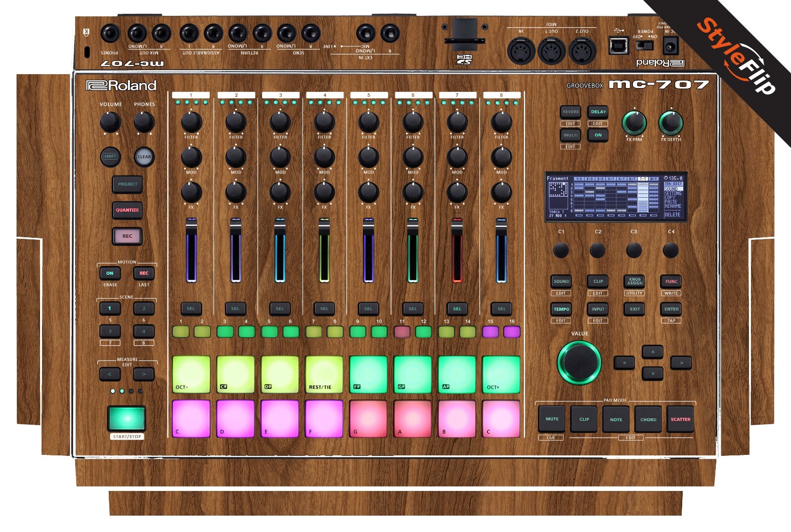Screen dimensions: 791x532
Task: Select Scene 2 button
Action: (x=144, y=309)
